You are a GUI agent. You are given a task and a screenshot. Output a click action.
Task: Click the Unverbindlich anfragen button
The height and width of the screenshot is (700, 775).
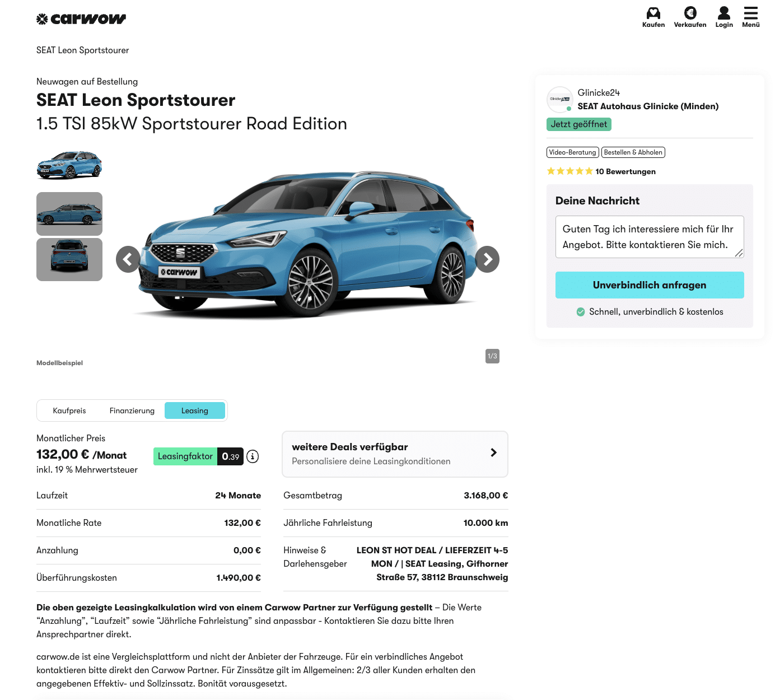(650, 285)
